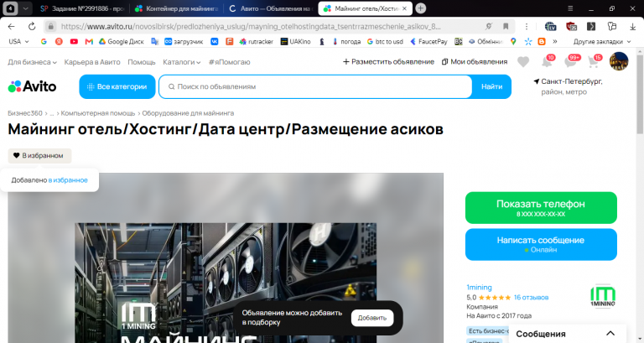Screen dimensions: 644x343
Task: Open the Все категории button
Action: point(117,86)
